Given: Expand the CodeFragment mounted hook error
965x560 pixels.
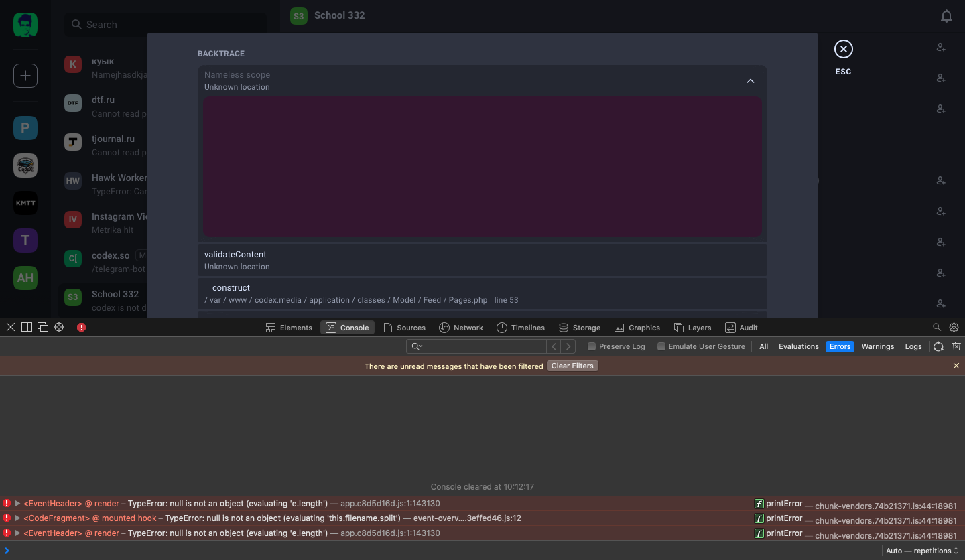Looking at the screenshot, I should [18, 518].
